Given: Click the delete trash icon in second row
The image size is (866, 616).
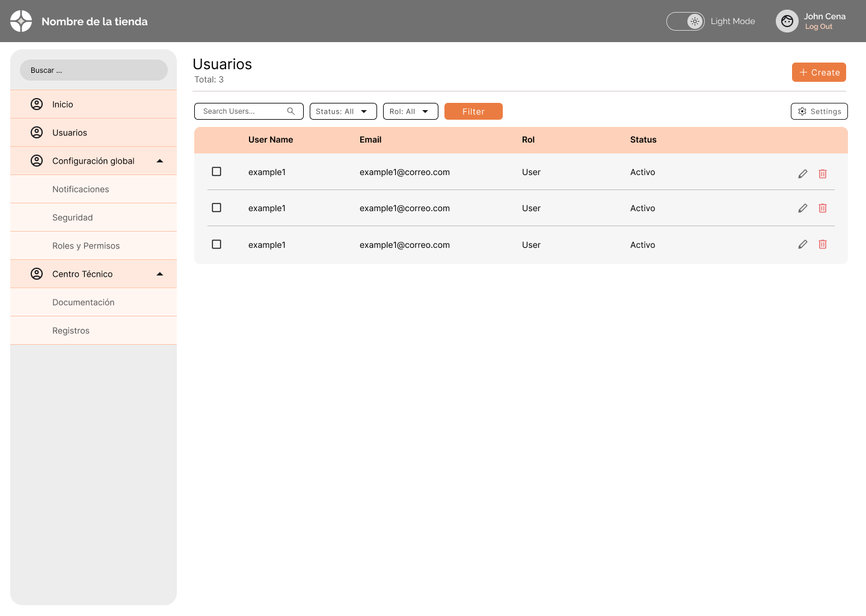Looking at the screenshot, I should (x=822, y=208).
